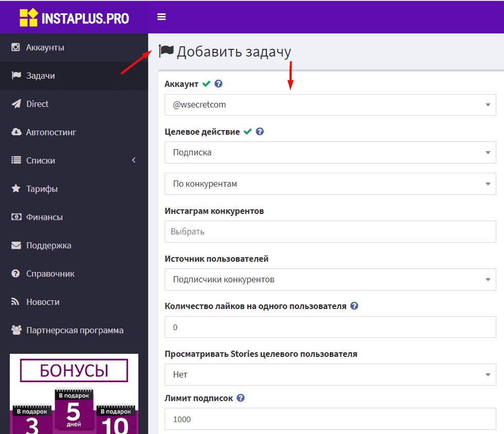Click the arrow of the @wsecretcom dropdown
The image size is (504, 434).
[x=488, y=105]
